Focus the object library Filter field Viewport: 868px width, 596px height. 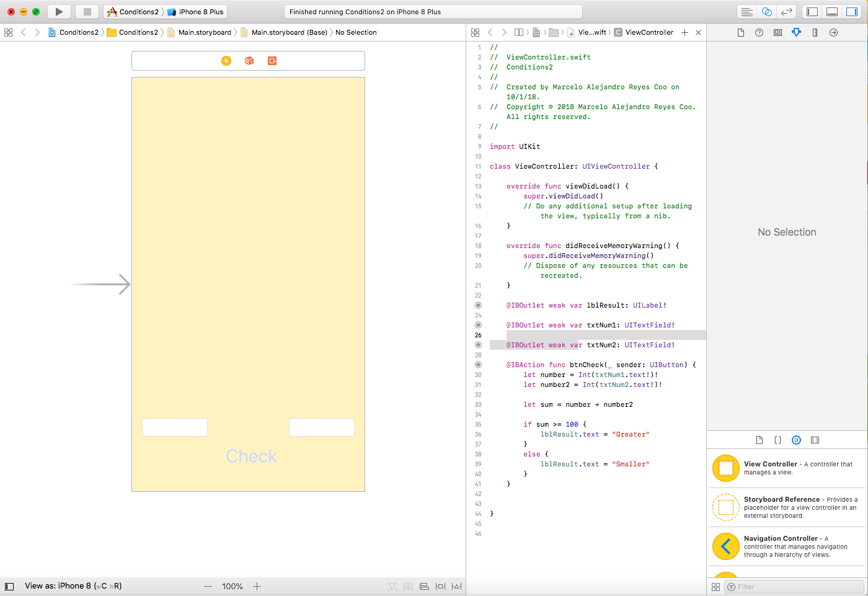click(x=794, y=587)
